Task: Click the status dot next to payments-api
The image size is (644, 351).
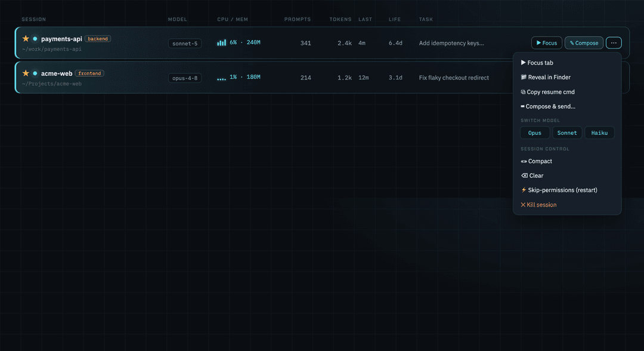Action: pyautogui.click(x=35, y=39)
